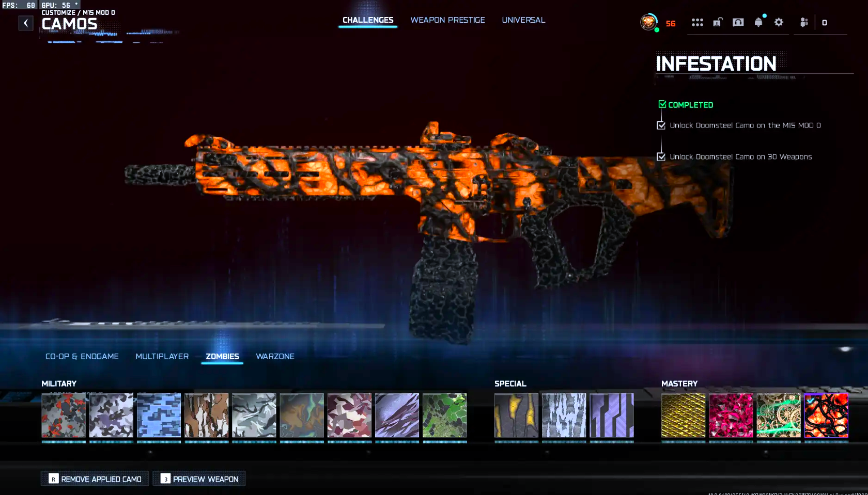Image resolution: width=868 pixels, height=495 pixels.
Task: Select the icy white streak special camo
Action: (564, 416)
